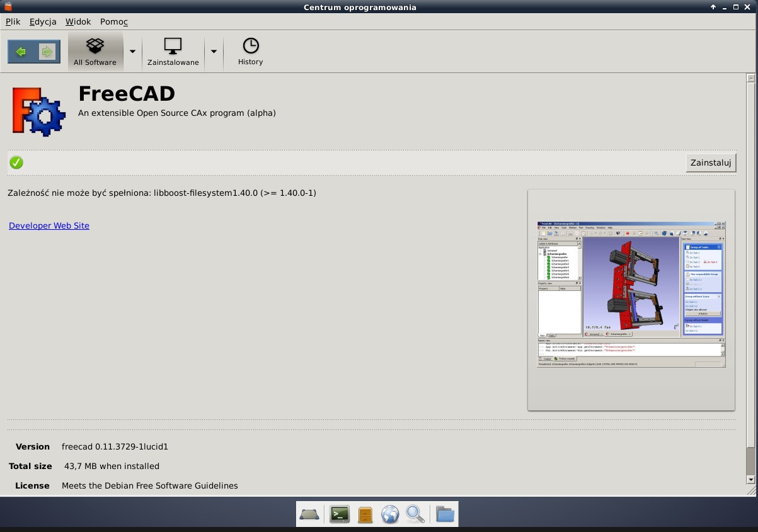Viewport: 758px width, 532px height.
Task: Click the libboost-filesystem dependency error message
Action: (162, 193)
